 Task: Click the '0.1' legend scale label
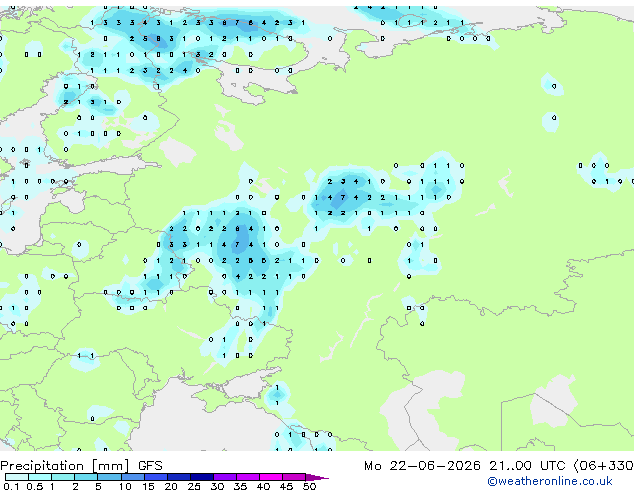11,486
